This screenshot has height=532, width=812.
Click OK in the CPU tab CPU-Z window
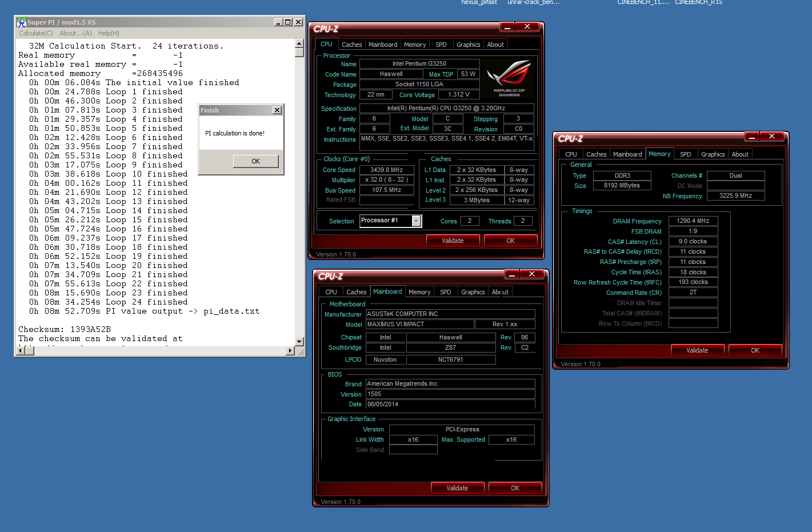tap(511, 241)
